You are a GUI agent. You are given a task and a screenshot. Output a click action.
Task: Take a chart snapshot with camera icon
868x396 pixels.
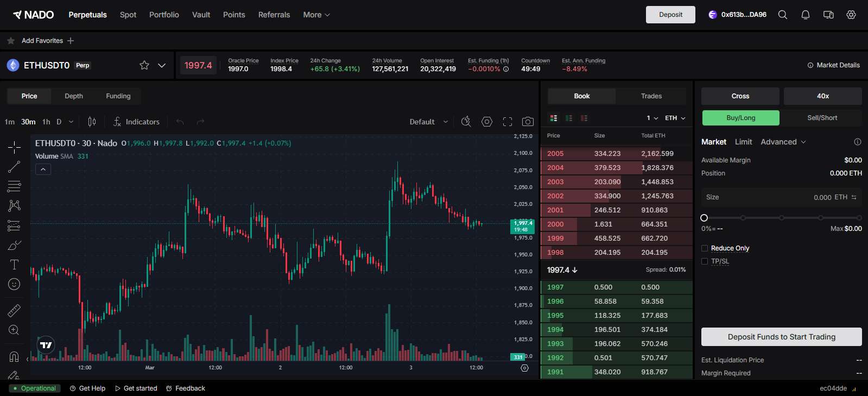[x=528, y=122]
